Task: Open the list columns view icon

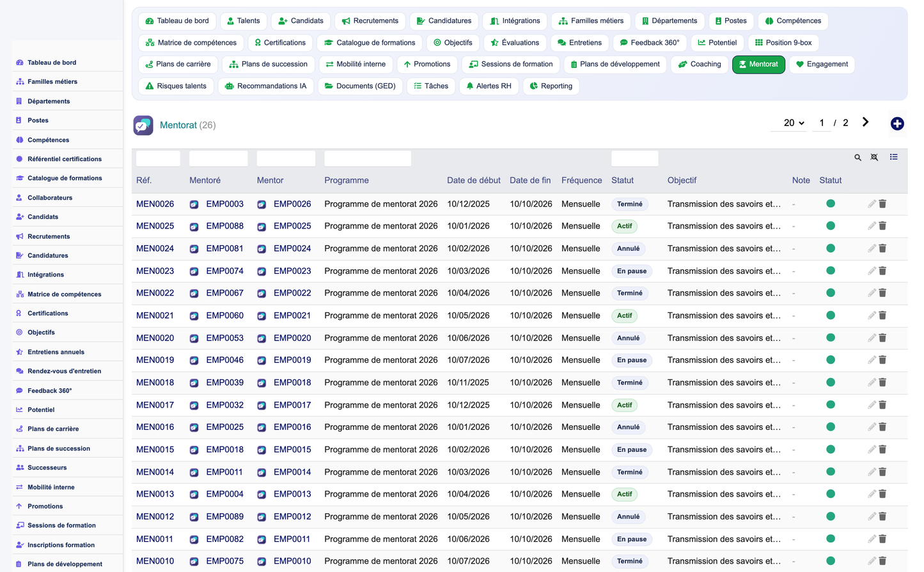Action: tap(893, 157)
